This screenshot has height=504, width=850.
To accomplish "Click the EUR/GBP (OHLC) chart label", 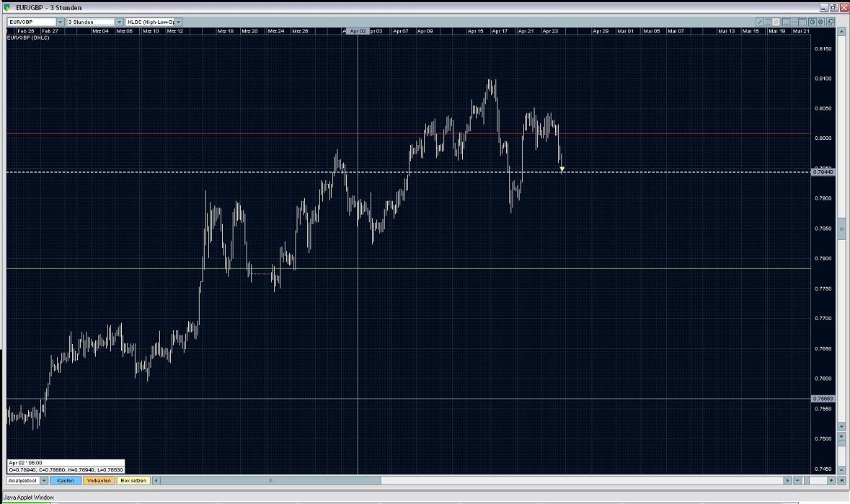I will pyautogui.click(x=28, y=37).
